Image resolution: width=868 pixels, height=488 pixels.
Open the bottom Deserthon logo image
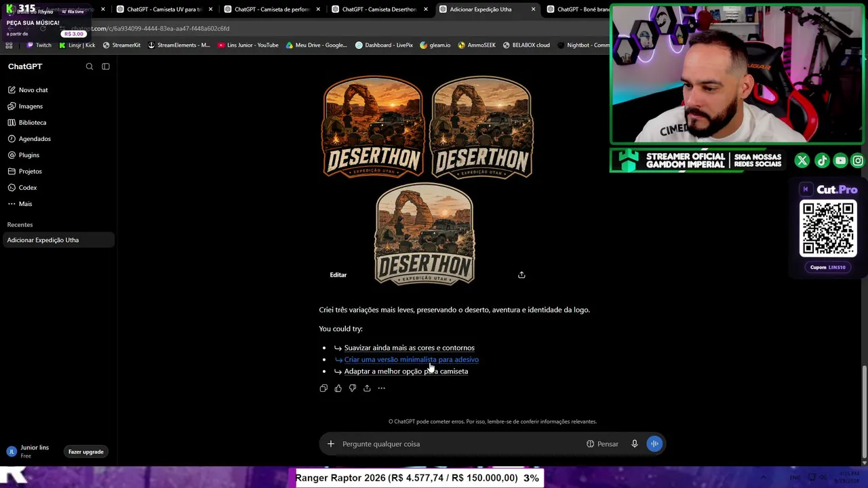425,234
